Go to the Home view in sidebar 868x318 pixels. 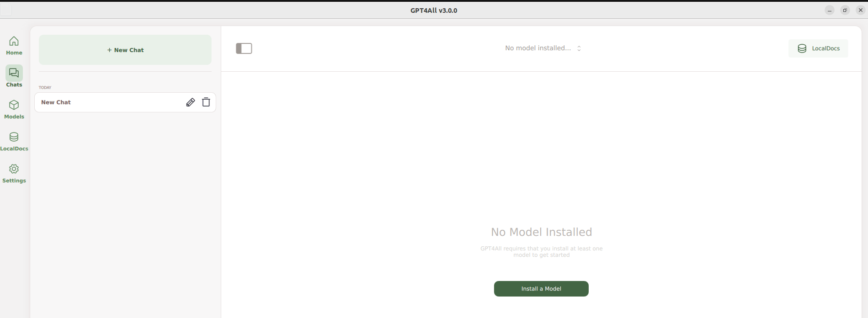click(14, 46)
